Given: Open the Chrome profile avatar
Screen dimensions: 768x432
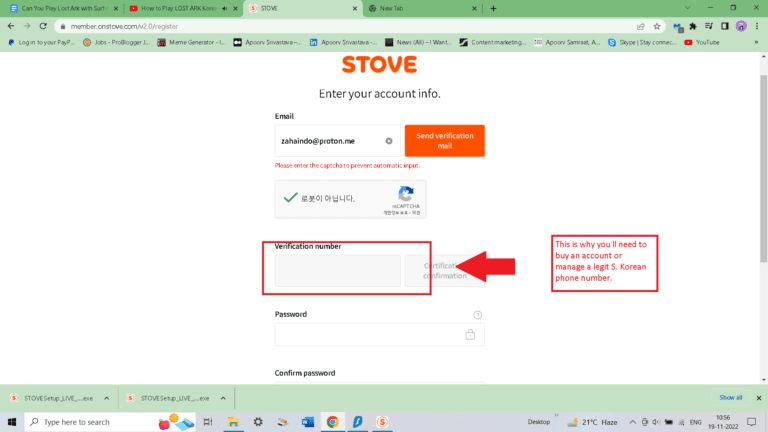Looking at the screenshot, I should pos(741,26).
